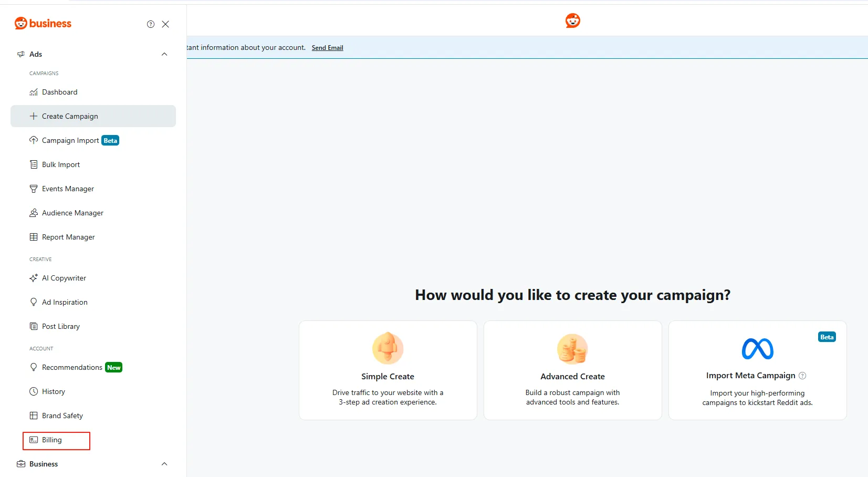Click the Audience Manager people icon
Image resolution: width=868 pixels, height=477 pixels.
click(x=34, y=213)
